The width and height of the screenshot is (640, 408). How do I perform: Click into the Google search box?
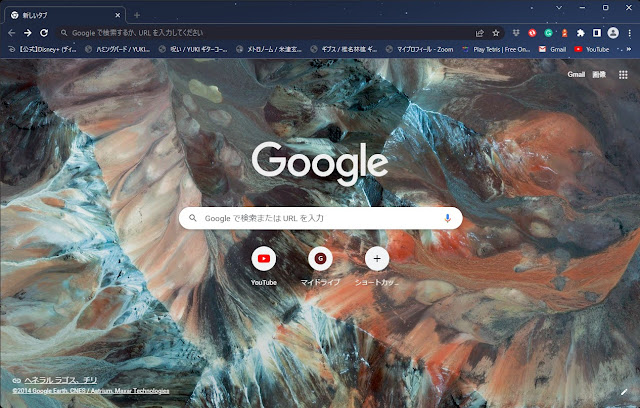[x=320, y=218]
